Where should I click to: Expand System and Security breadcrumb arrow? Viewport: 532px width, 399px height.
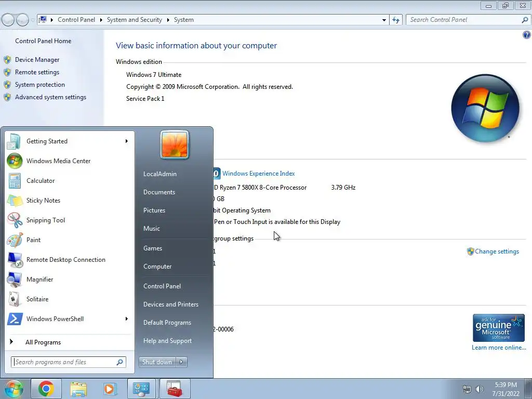coord(168,20)
